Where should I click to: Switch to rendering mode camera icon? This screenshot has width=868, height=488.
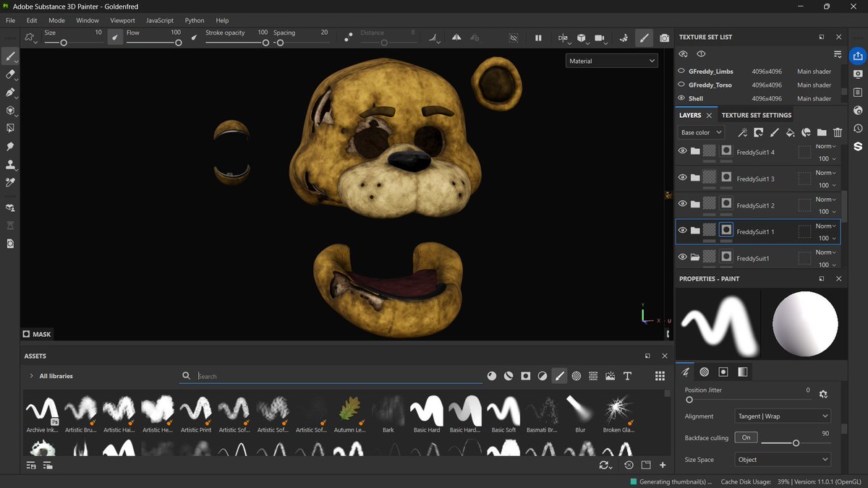(664, 38)
